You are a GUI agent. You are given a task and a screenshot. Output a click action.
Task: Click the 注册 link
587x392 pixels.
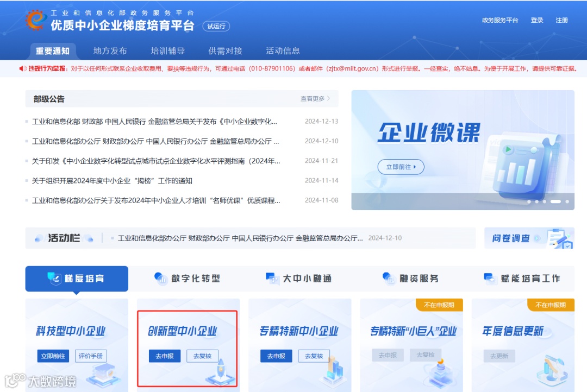(x=561, y=20)
